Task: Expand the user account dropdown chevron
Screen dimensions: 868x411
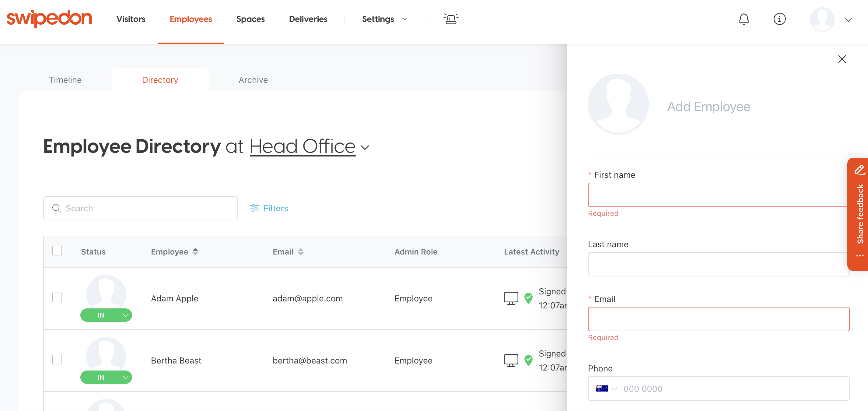Action: pos(849,20)
